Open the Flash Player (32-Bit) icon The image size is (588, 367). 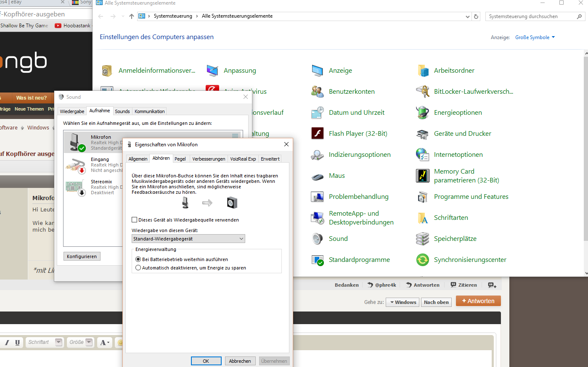[x=317, y=134]
